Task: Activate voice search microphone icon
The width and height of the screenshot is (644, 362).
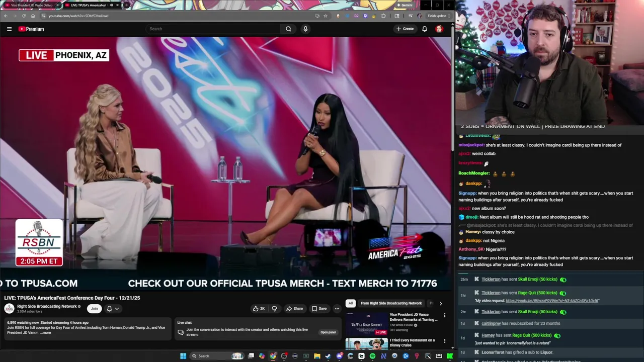Action: (305, 29)
